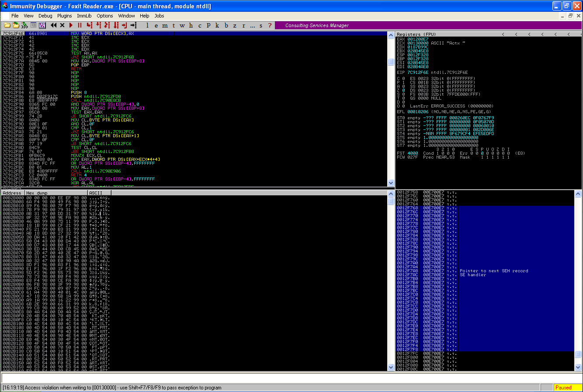Screen dimensions: 583x392
Task: Click the Address column header in dump
Action: (x=13, y=193)
